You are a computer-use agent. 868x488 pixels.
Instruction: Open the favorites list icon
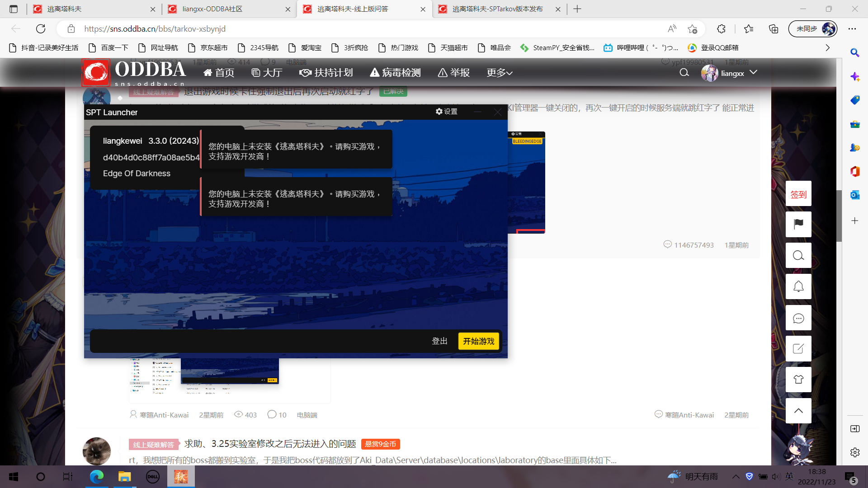coord(749,29)
